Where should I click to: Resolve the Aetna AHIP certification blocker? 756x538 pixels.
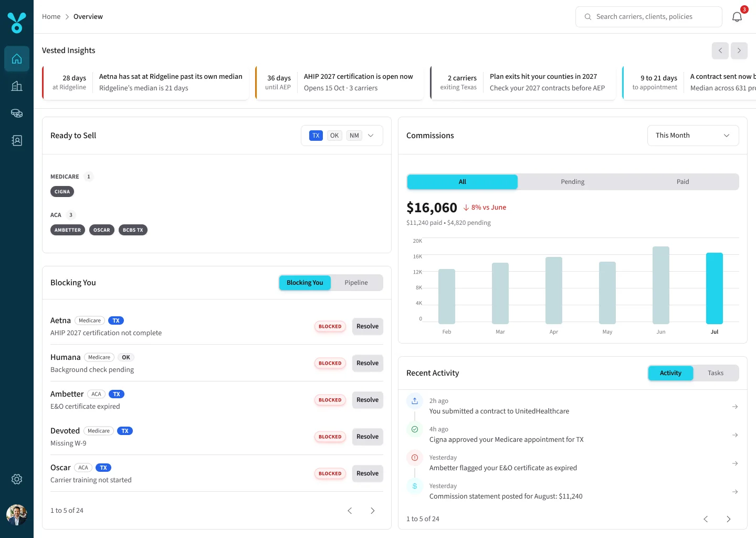[x=367, y=326]
